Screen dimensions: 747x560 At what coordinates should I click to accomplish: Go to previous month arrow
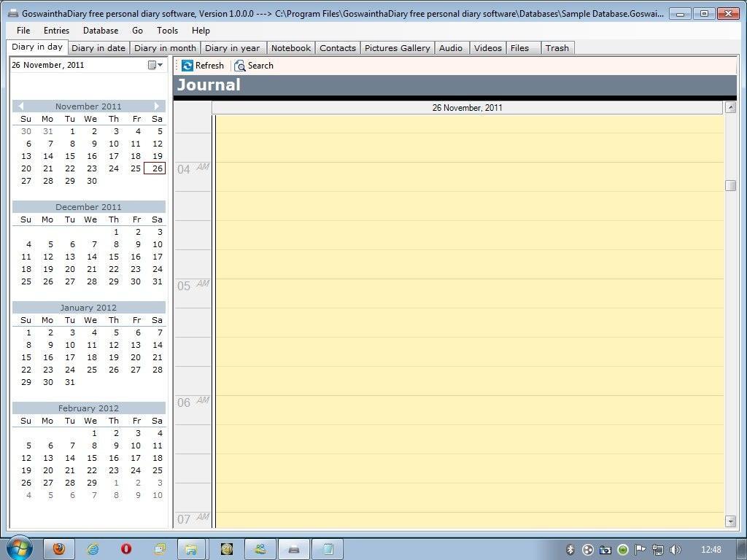(20, 106)
